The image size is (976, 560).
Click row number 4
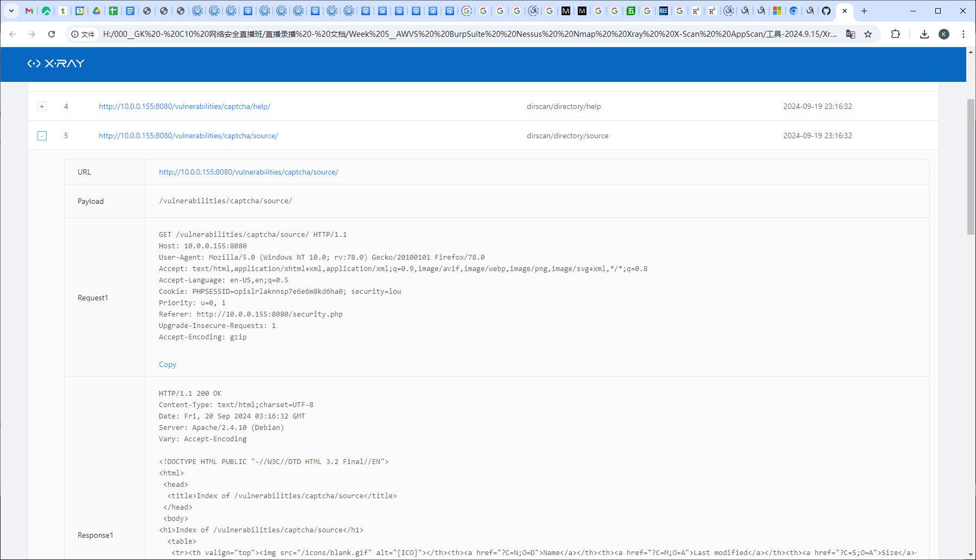point(66,107)
